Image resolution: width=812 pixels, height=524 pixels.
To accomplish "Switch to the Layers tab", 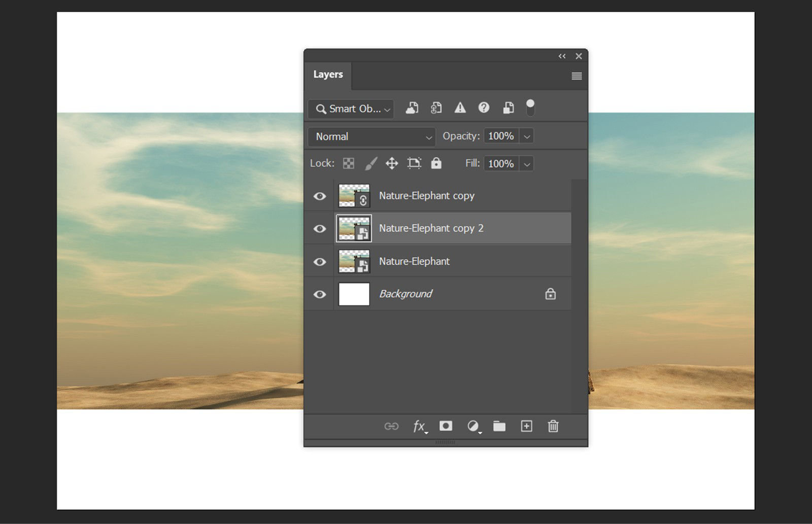I will coord(328,74).
